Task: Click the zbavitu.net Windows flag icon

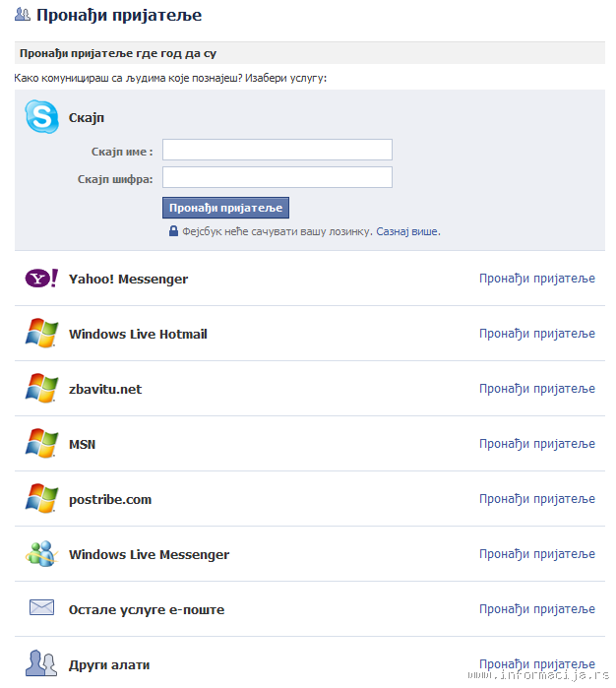Action: pyautogui.click(x=41, y=389)
